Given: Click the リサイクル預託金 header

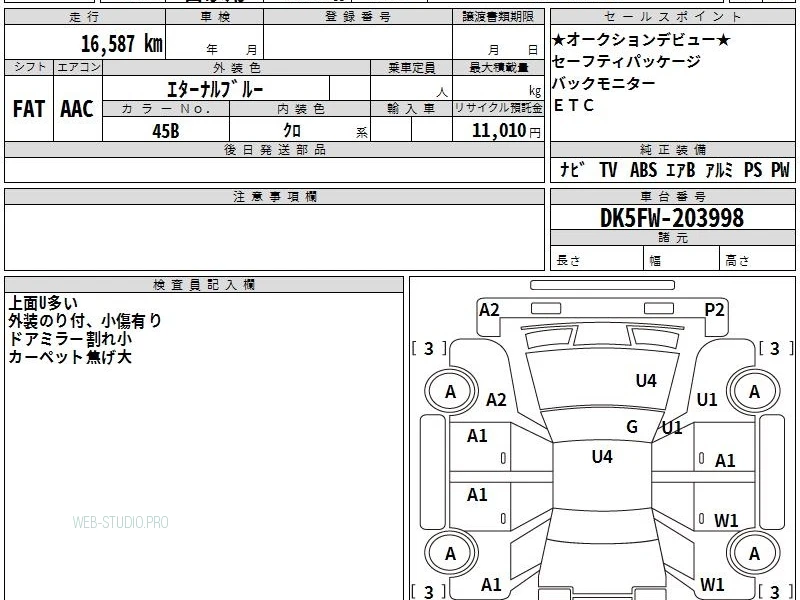Looking at the screenshot, I should [498, 109].
